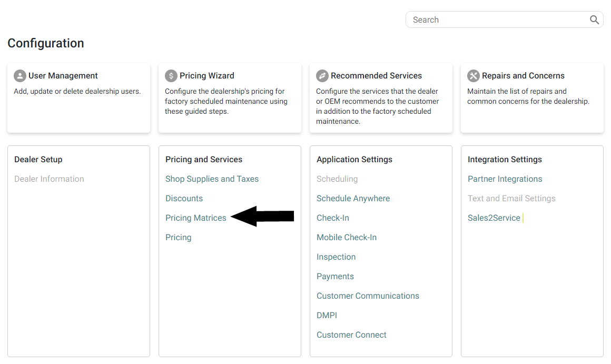Open the Payments configuration
The width and height of the screenshot is (611, 364).
335,276
